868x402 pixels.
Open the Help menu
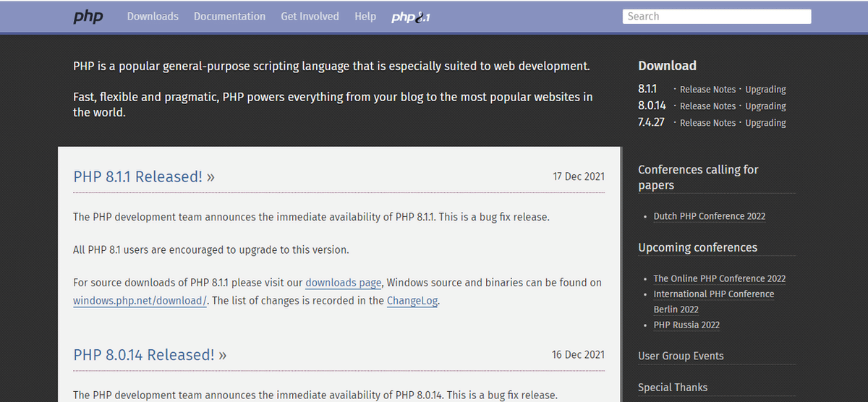pyautogui.click(x=365, y=16)
